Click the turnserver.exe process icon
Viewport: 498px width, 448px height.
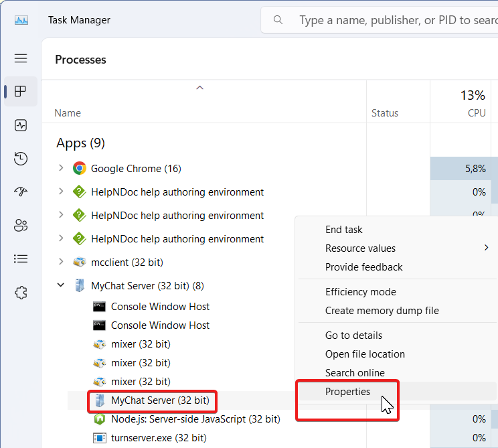click(100, 438)
